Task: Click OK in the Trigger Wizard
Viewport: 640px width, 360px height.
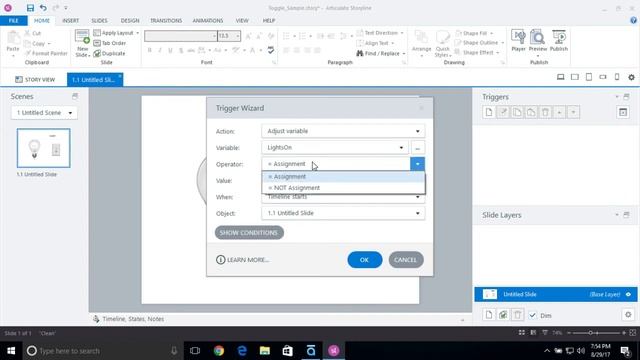Action: tap(364, 260)
